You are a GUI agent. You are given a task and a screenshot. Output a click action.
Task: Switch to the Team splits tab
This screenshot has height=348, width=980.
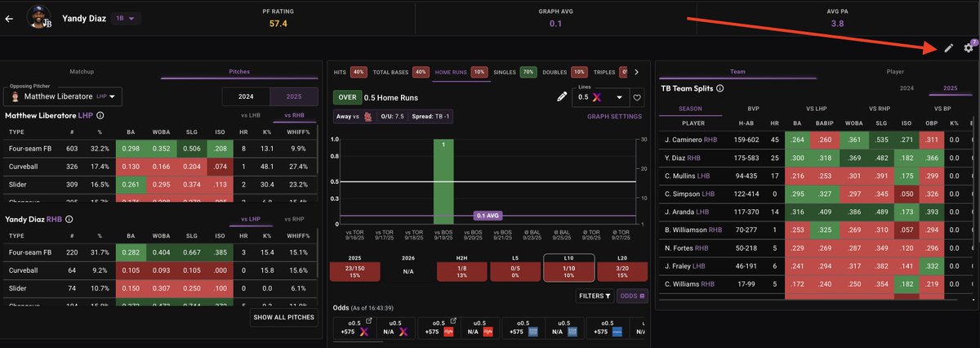click(737, 71)
